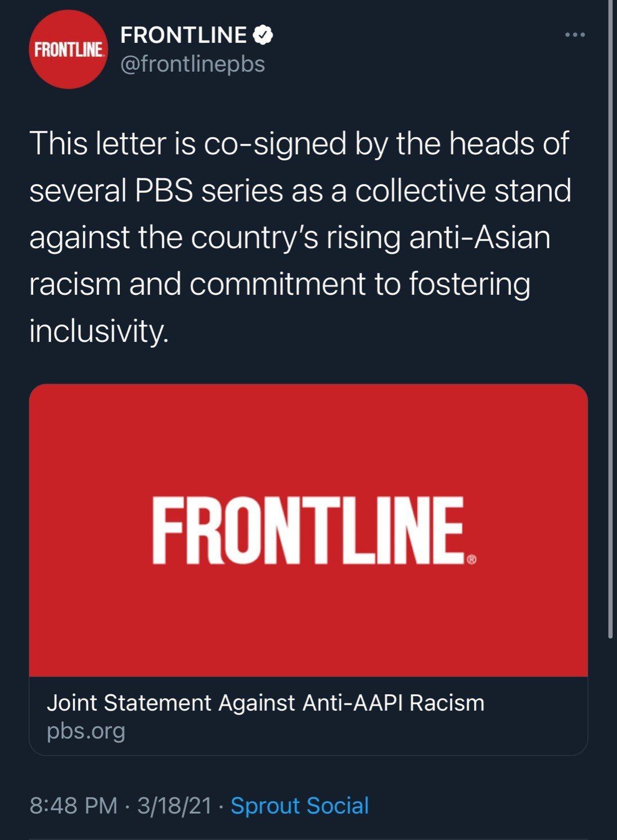Click the FRONTLINE display name

(x=183, y=35)
